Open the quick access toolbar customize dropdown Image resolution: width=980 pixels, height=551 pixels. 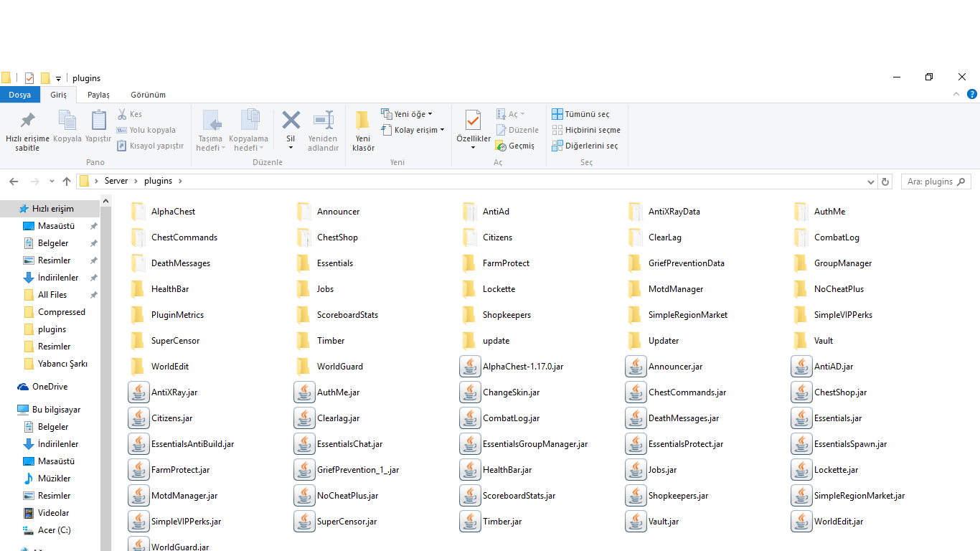pyautogui.click(x=59, y=79)
